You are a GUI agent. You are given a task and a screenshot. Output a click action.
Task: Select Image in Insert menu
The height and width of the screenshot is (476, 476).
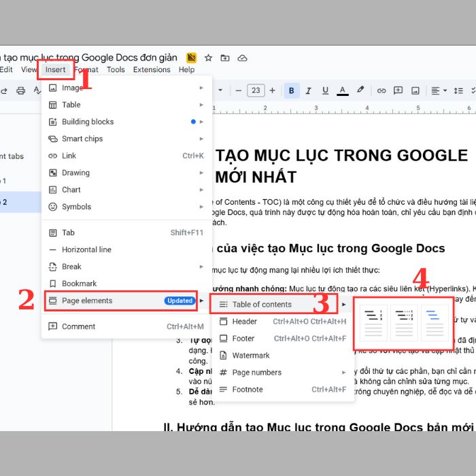(126, 88)
